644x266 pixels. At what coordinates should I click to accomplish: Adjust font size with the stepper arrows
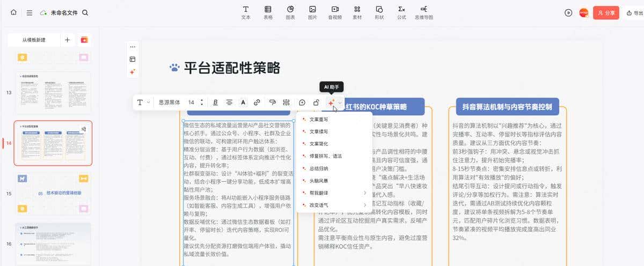[x=202, y=102]
